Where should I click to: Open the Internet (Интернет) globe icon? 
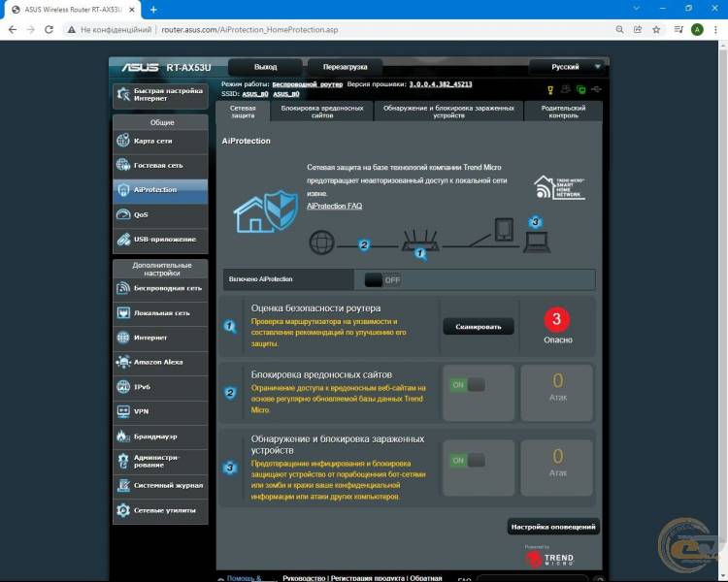click(123, 338)
